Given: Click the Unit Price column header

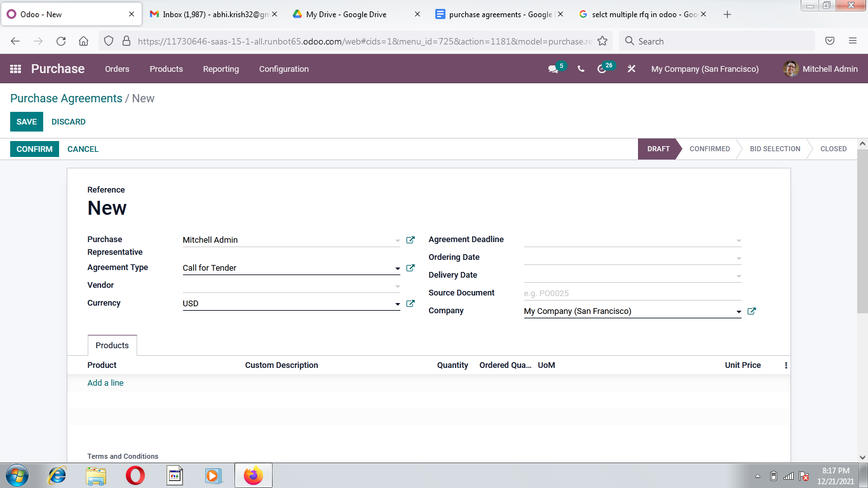Looking at the screenshot, I should click(x=743, y=365).
